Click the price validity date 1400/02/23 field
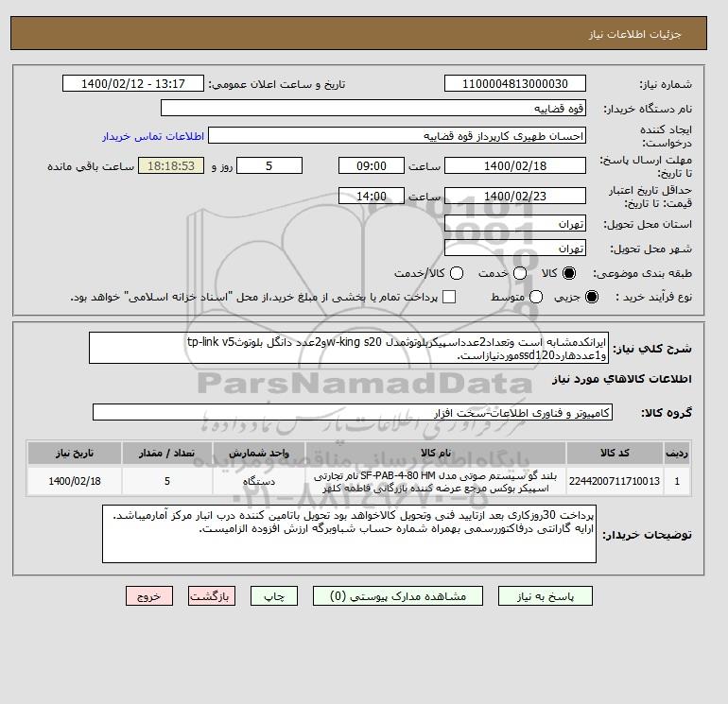 [x=515, y=196]
